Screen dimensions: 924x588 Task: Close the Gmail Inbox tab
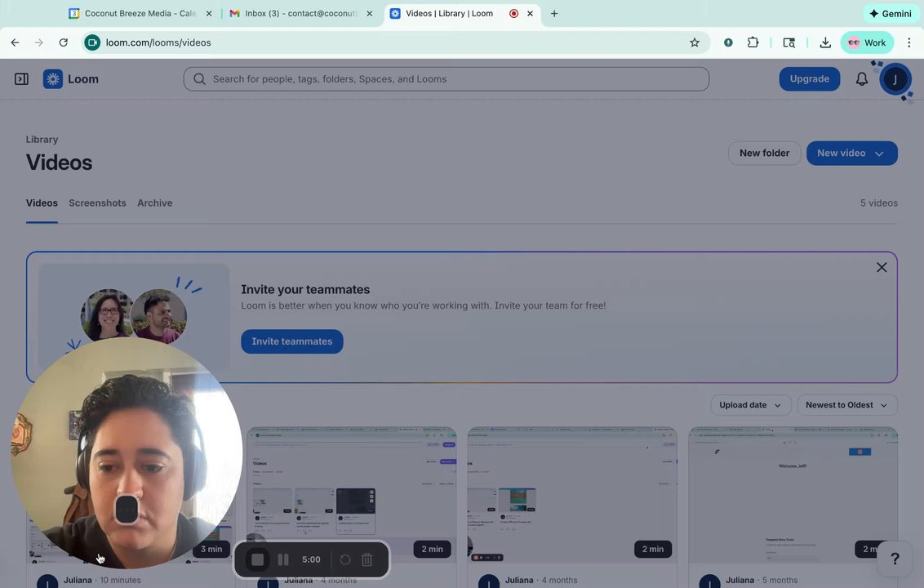pyautogui.click(x=370, y=14)
